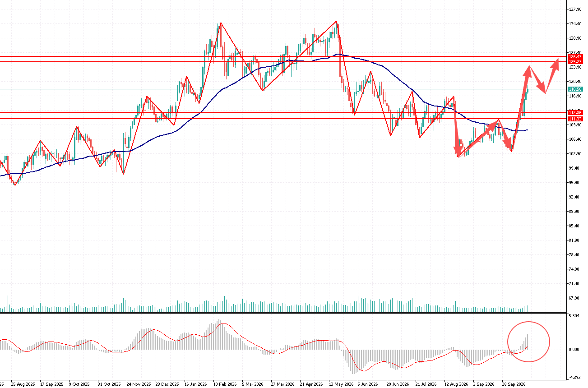Click the 130.90 price axis label

pyautogui.click(x=575, y=38)
